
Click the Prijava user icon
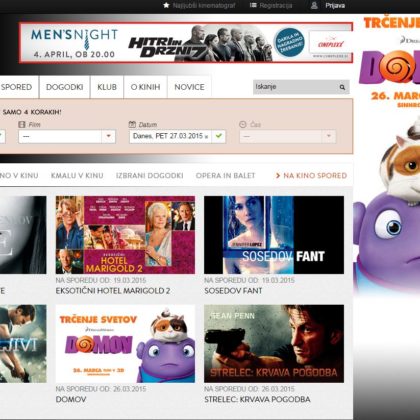click(x=314, y=5)
